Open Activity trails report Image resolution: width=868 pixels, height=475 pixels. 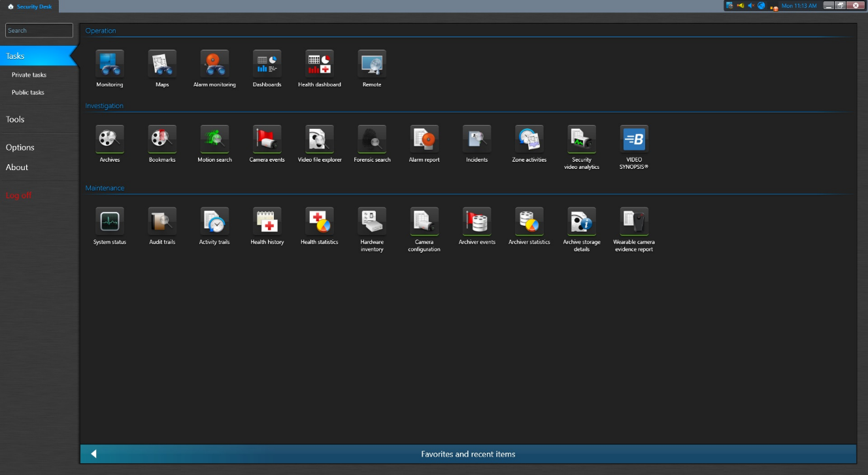coord(214,226)
